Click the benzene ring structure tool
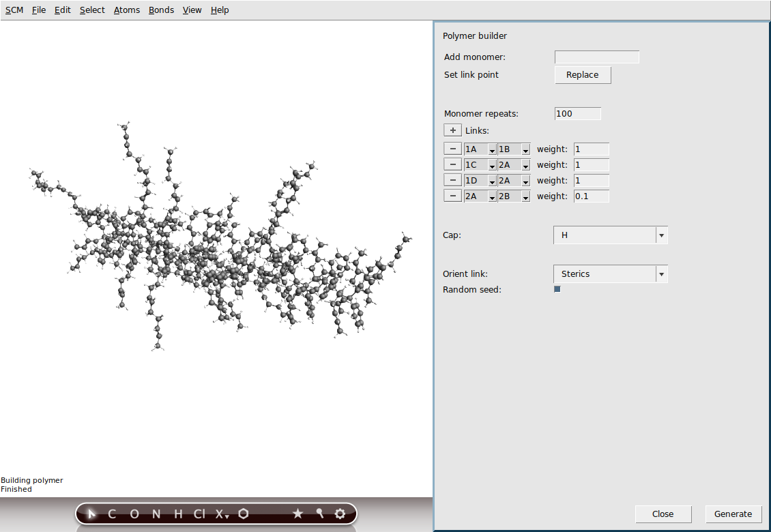Screen dimensions: 771x532 [243, 514]
